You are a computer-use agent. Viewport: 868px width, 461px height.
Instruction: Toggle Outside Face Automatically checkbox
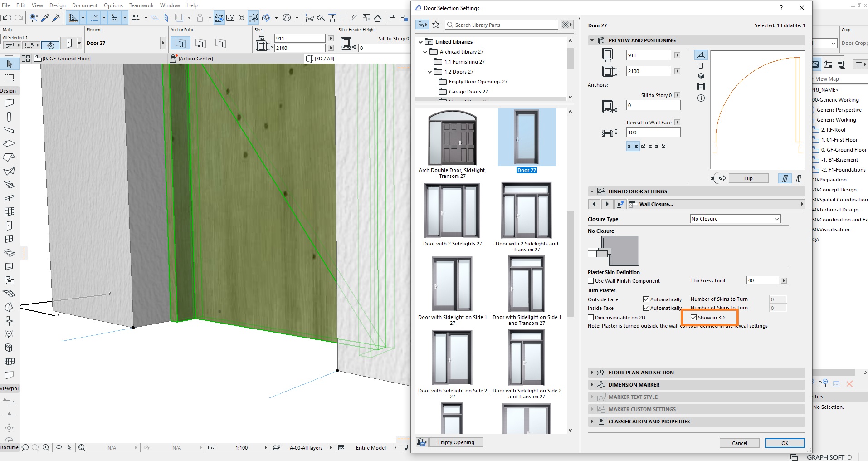[x=646, y=299]
